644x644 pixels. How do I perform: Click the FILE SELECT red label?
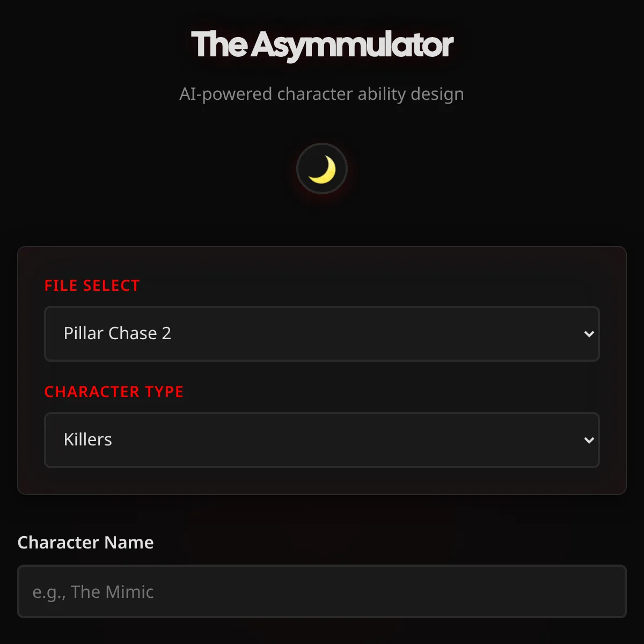[92, 286]
